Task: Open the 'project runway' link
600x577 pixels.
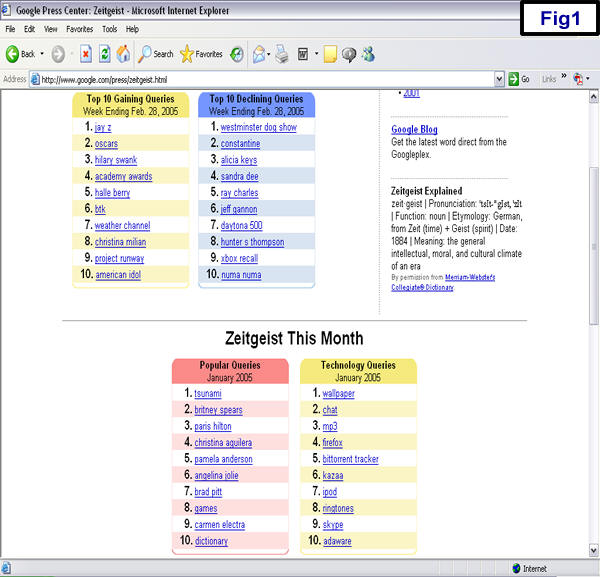Action: 119,259
